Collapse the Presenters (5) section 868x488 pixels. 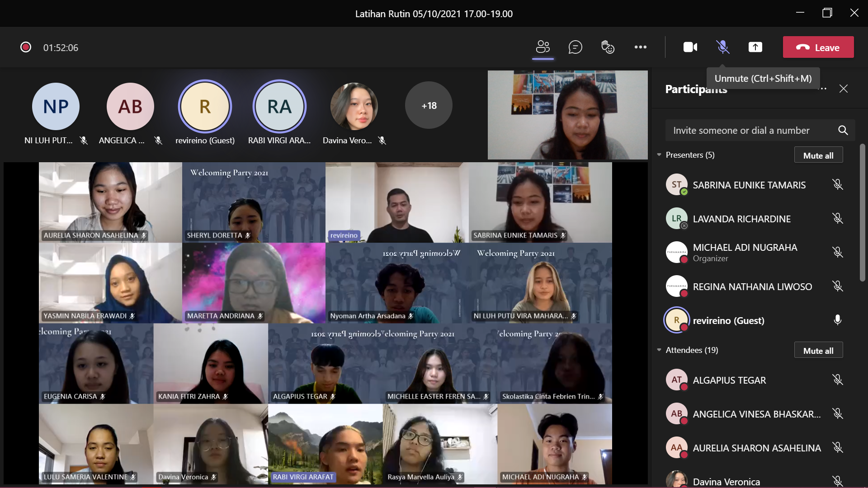659,155
